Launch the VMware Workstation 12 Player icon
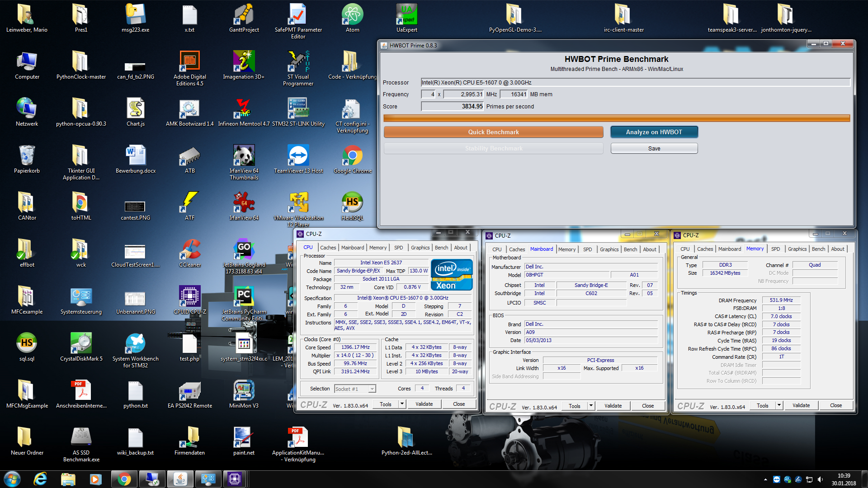Viewport: 868px width, 488px height. pos(298,209)
